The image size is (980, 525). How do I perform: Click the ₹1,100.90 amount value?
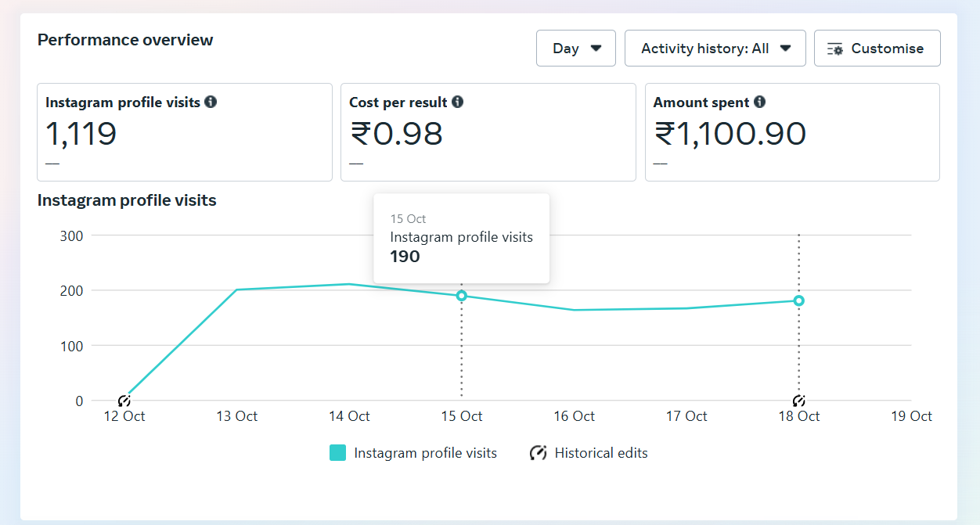coord(730,134)
